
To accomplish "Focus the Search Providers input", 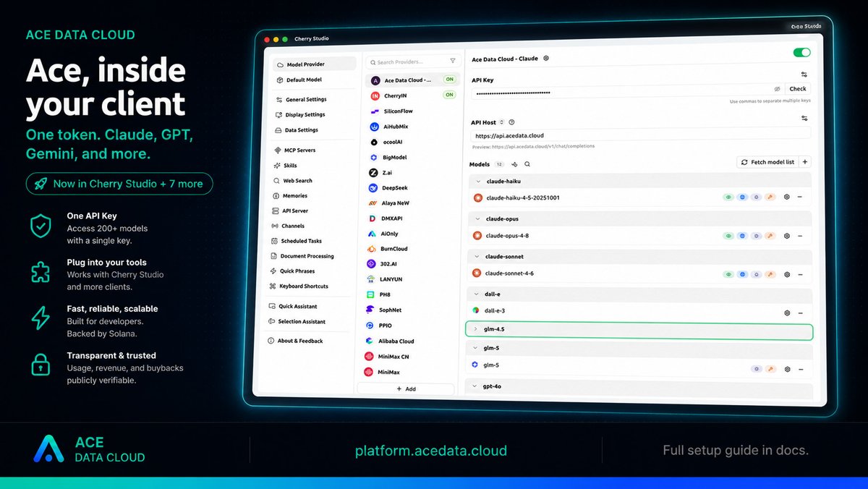I will [413, 61].
